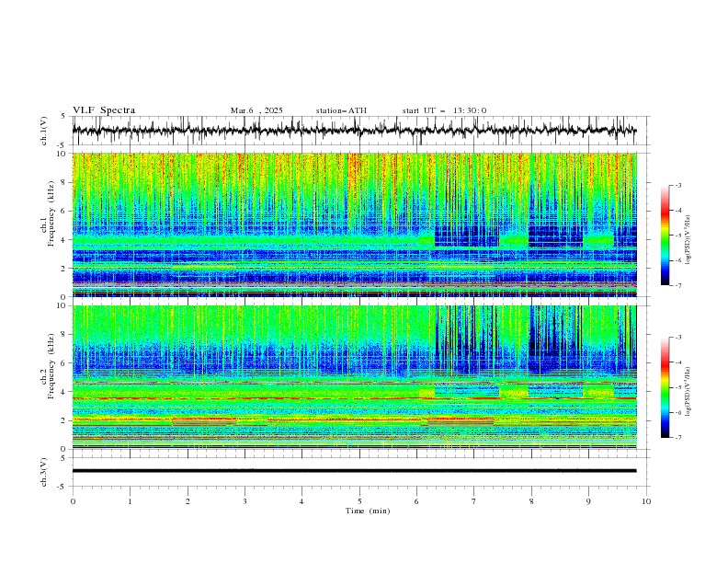
Task: Click time axis tick label "8"
Action: (531, 501)
